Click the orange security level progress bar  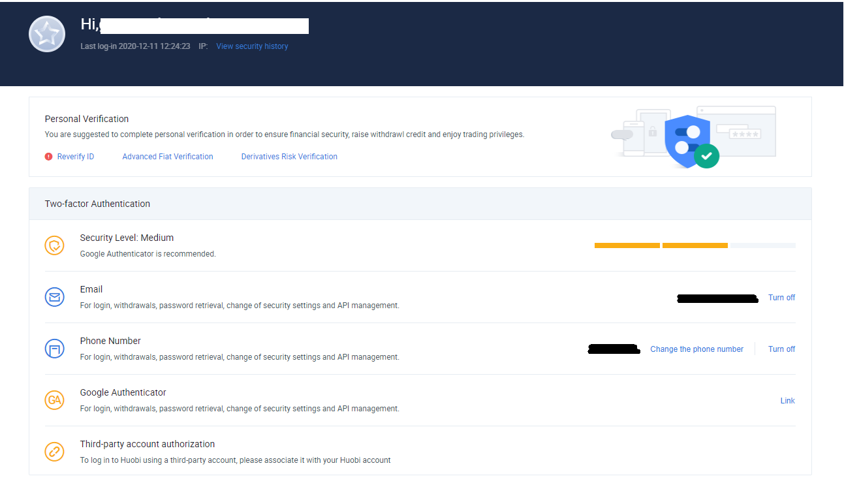tap(661, 245)
